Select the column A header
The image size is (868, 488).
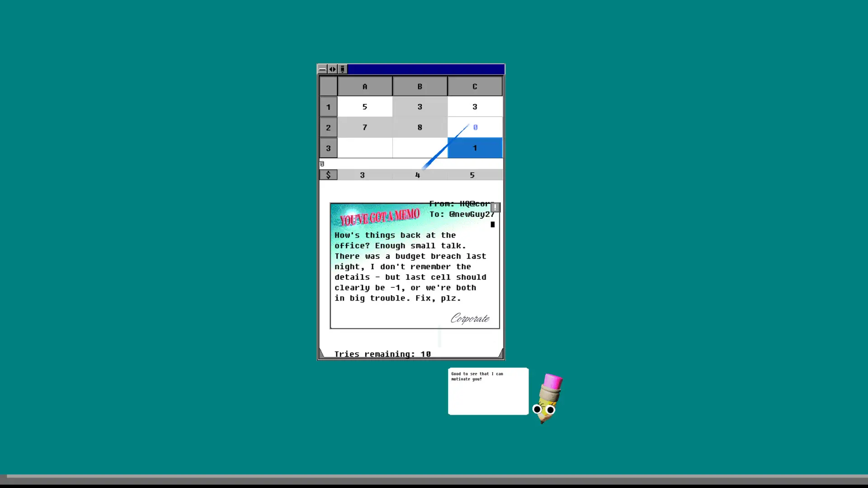click(365, 86)
